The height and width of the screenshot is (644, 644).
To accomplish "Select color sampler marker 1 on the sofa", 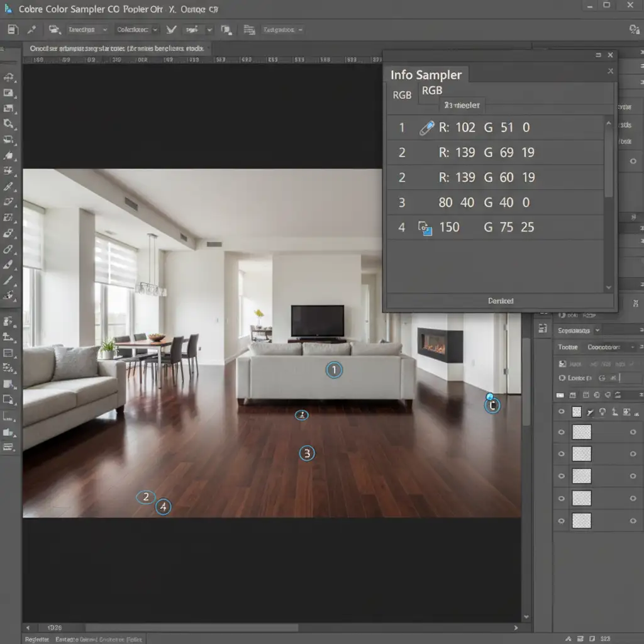I will coord(334,370).
